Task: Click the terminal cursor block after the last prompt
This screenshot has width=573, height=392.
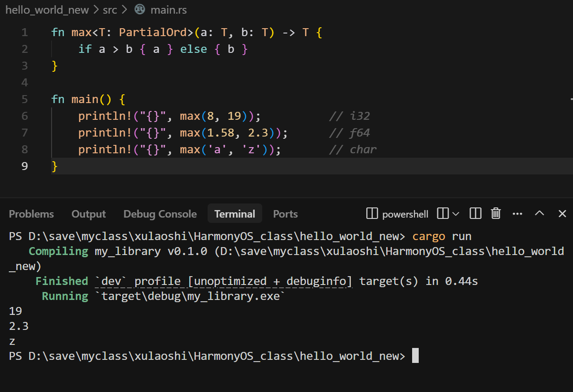Action: point(415,356)
